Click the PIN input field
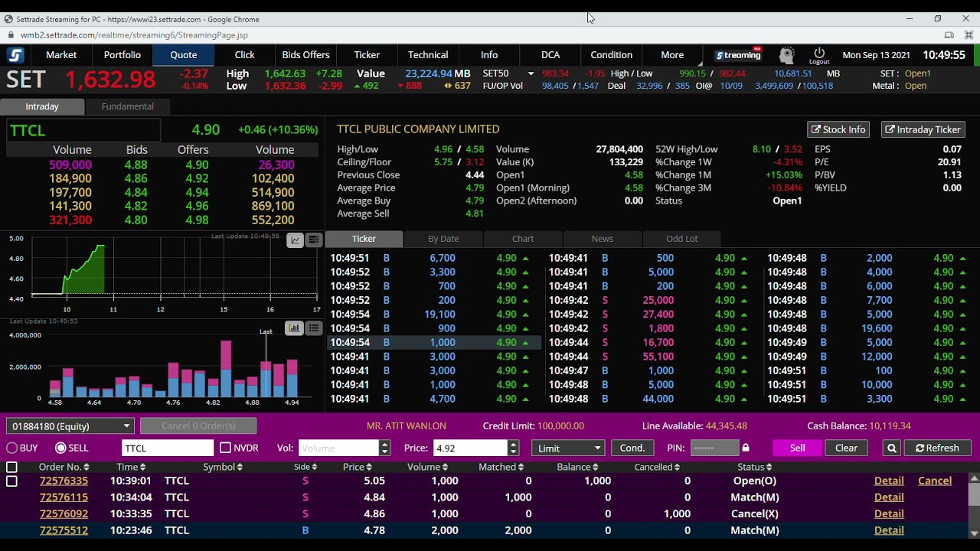The height and width of the screenshot is (551, 980). [714, 448]
